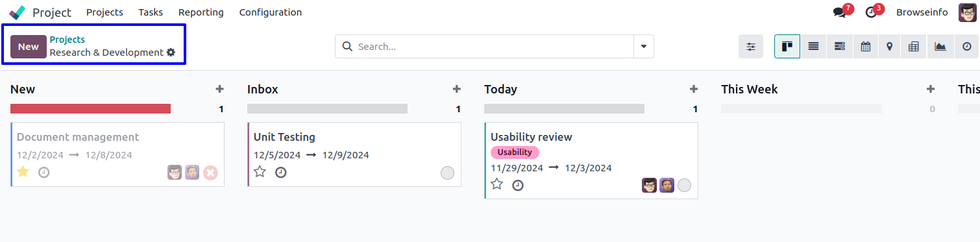Star the Unit Testing task
The image size is (980, 242).
[x=260, y=172]
